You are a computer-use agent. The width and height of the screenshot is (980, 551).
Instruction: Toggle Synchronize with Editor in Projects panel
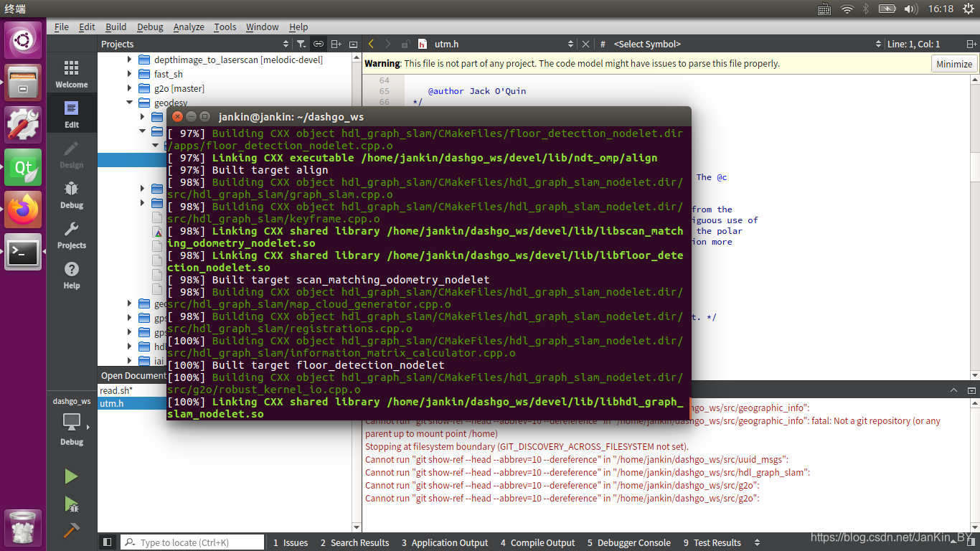click(318, 44)
